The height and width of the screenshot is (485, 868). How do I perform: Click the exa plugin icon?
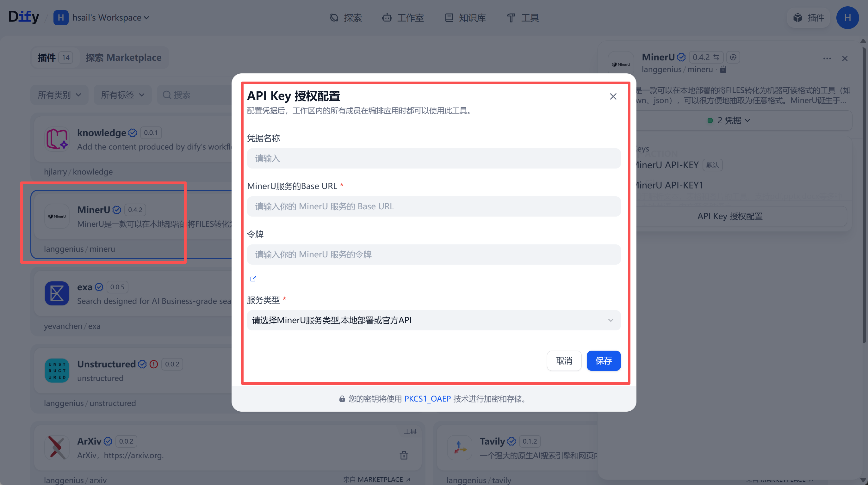pyautogui.click(x=57, y=293)
